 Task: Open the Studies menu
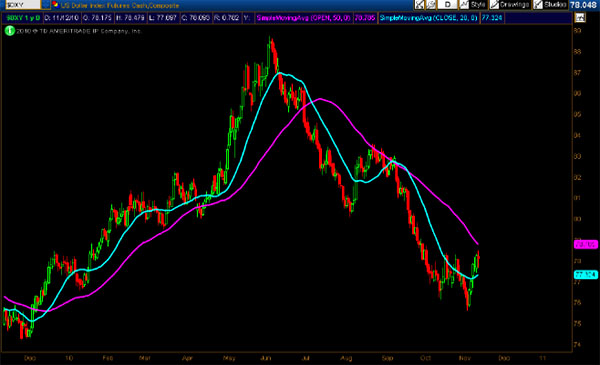click(550, 5)
